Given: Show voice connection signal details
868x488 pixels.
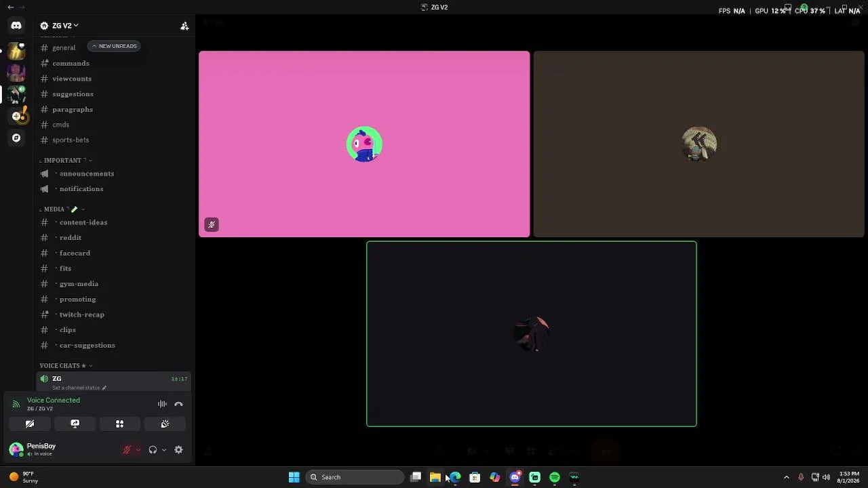Looking at the screenshot, I should (16, 404).
